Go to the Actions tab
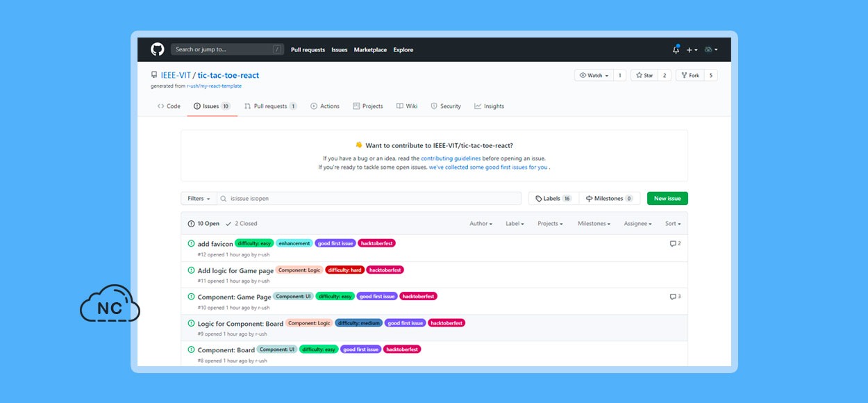Viewport: 868px width, 403px height. 325,106
